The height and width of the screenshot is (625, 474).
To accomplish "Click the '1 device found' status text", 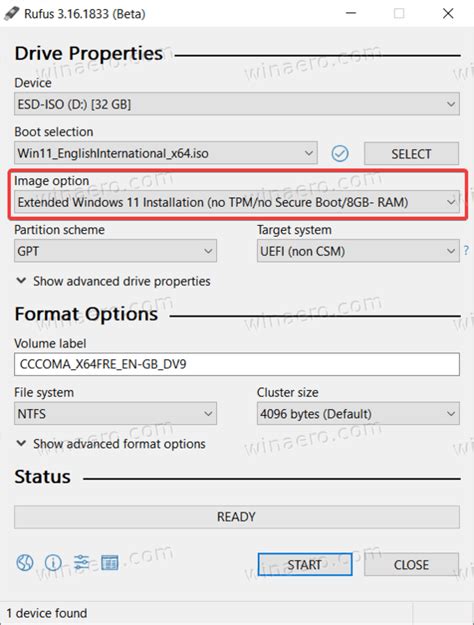I will [47, 613].
